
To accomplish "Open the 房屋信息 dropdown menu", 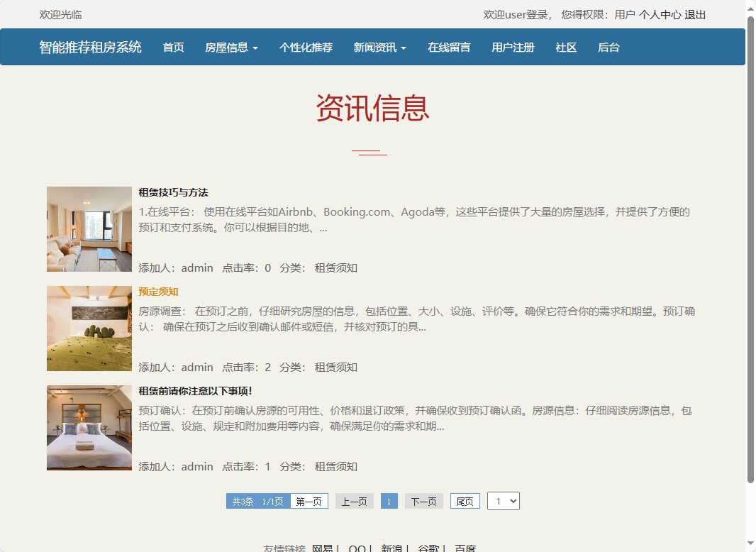I will pos(231,47).
